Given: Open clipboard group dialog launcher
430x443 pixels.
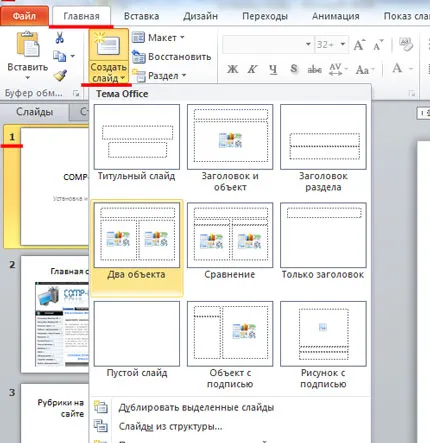Looking at the screenshot, I should tap(76, 94).
